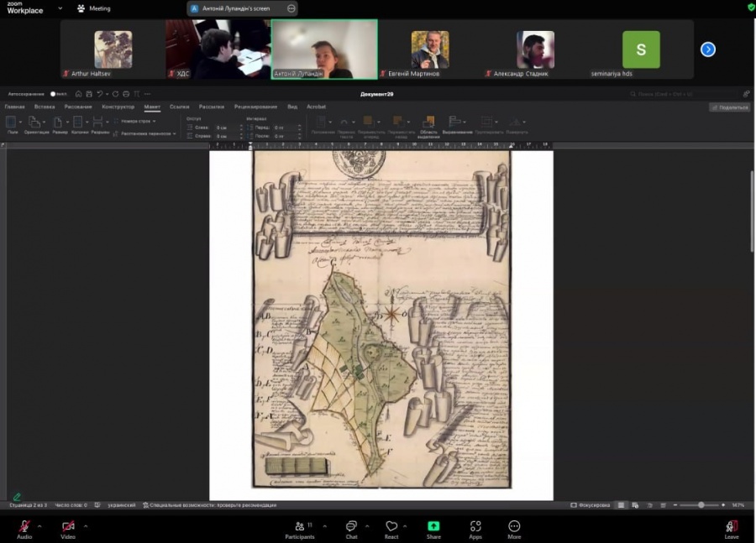Select seminariya hds participant tile

click(x=641, y=50)
